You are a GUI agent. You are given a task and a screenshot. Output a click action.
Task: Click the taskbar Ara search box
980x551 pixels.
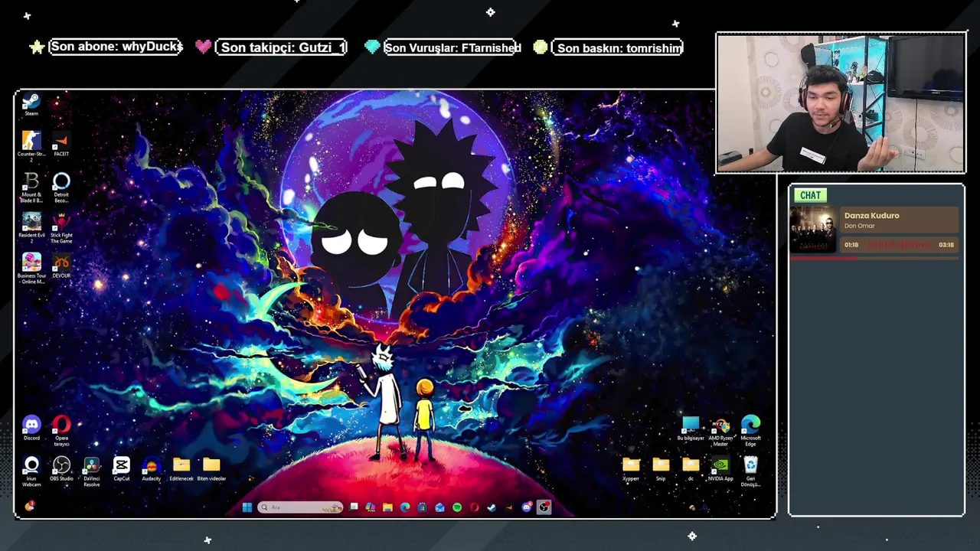tap(300, 507)
